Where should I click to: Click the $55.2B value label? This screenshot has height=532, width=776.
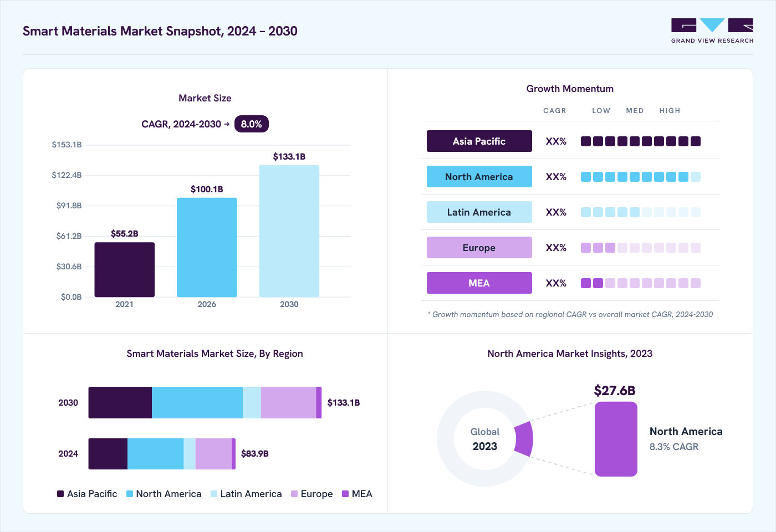(124, 234)
